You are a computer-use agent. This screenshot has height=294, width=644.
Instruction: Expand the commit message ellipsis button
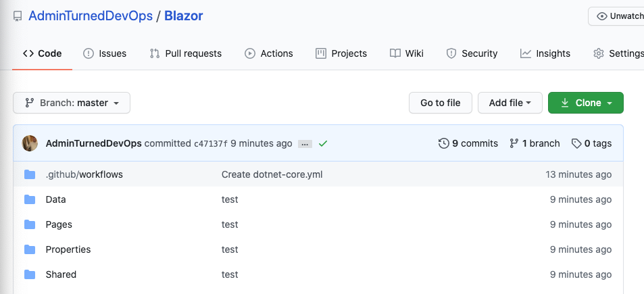[x=305, y=144]
